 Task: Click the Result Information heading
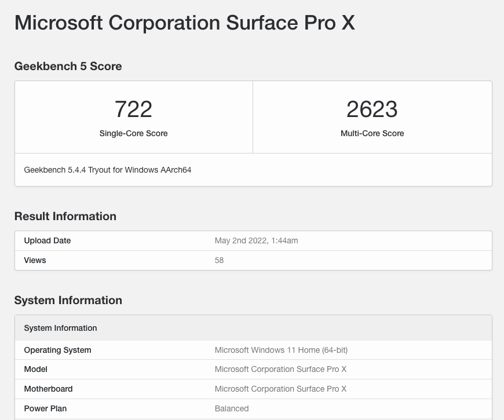[x=65, y=216]
